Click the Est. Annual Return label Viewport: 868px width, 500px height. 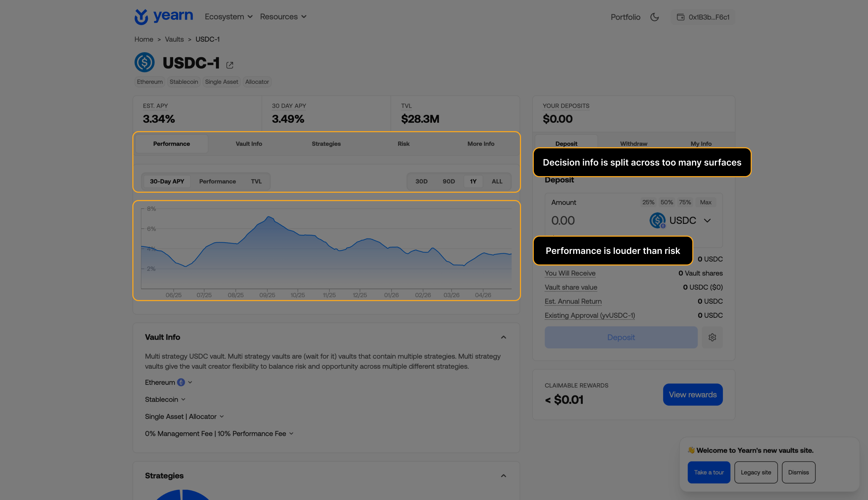tap(573, 301)
